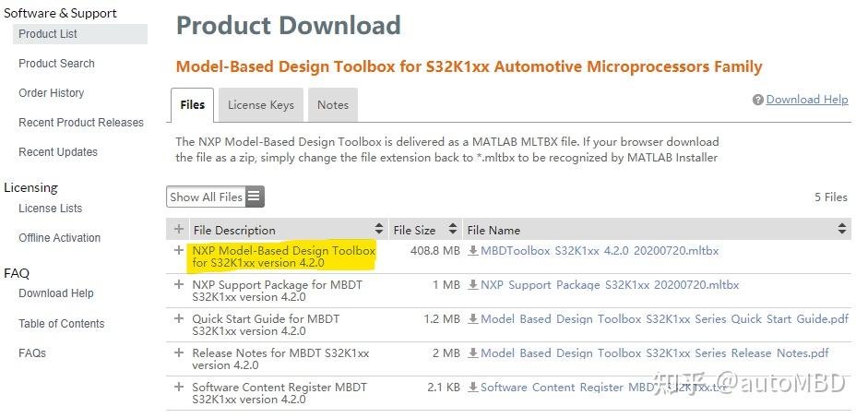Image resolution: width=868 pixels, height=418 pixels.
Task: Sort by File Description column arrows
Action: point(378,229)
